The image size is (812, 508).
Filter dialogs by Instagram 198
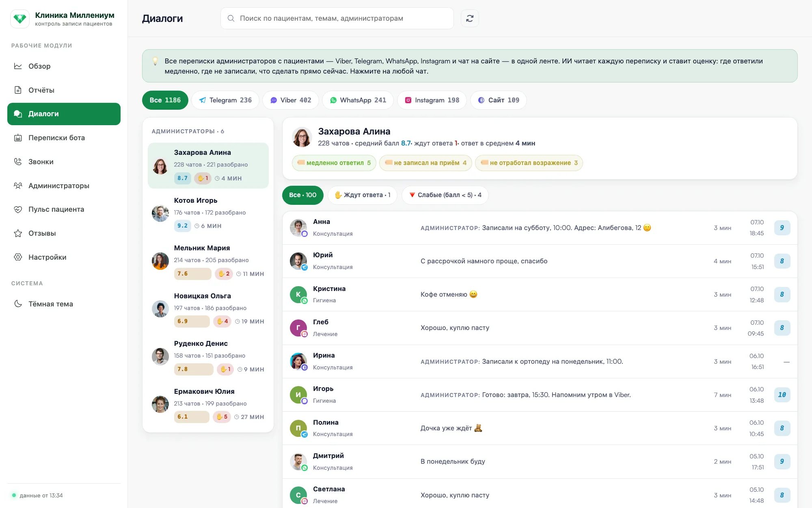coord(432,100)
